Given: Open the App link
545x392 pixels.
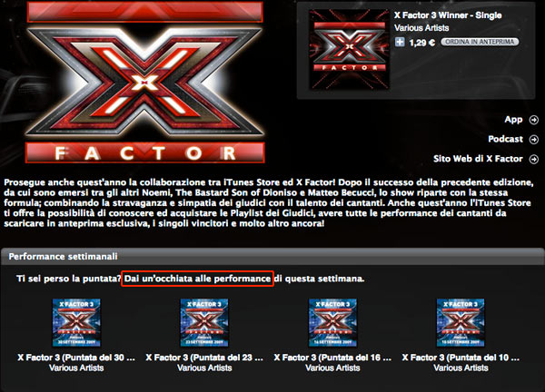Looking at the screenshot, I should click(x=513, y=120).
